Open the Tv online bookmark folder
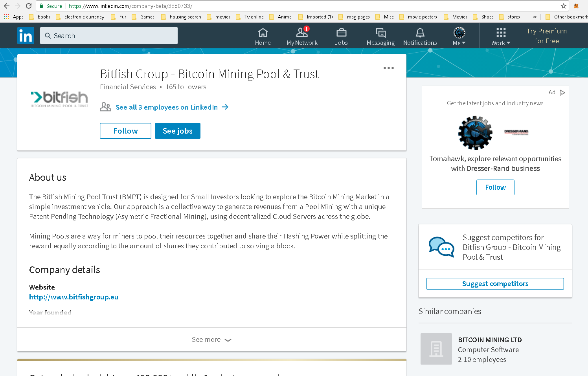The height and width of the screenshot is (376, 588). point(250,17)
